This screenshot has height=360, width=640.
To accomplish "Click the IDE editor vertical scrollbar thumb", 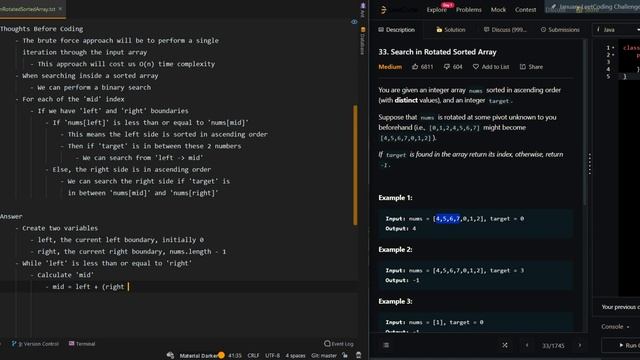I will point(355,165).
